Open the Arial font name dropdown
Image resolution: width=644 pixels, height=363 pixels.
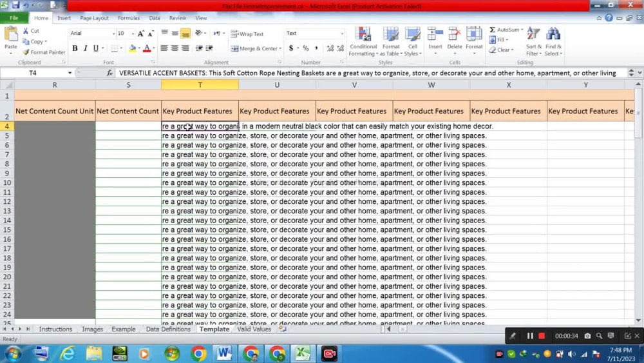[113, 34]
